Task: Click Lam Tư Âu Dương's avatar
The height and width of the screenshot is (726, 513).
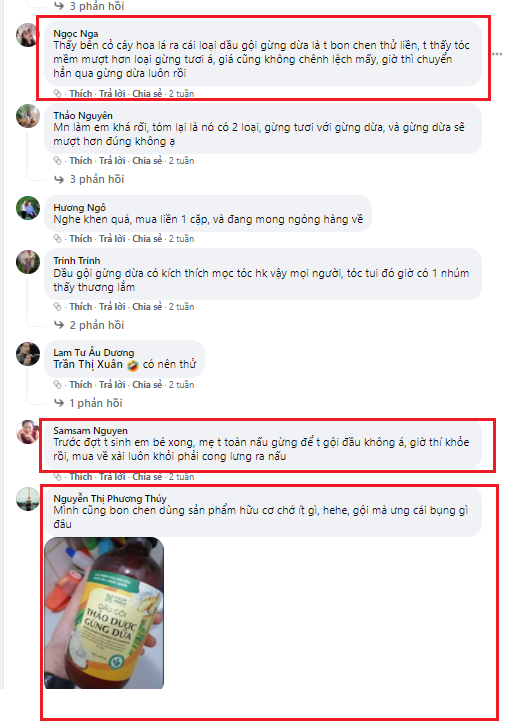Action: coord(28,354)
